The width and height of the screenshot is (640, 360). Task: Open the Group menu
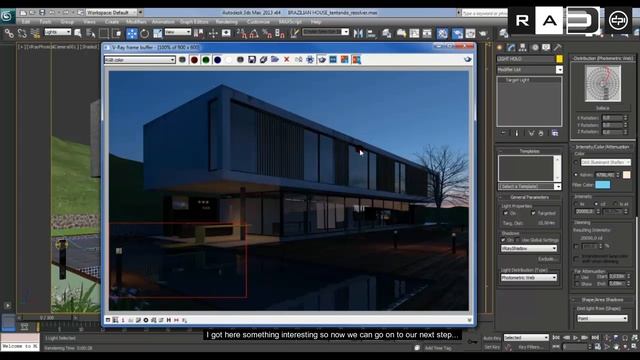[67, 22]
